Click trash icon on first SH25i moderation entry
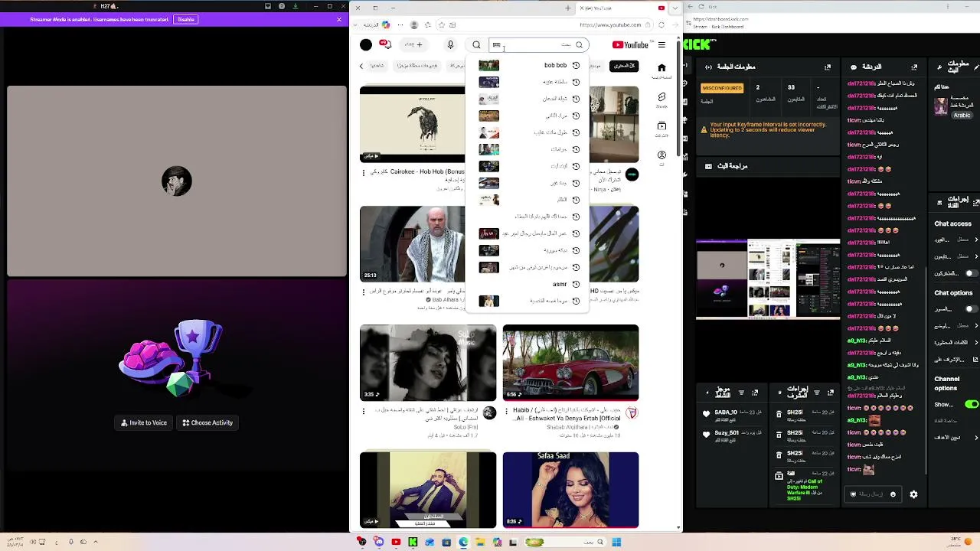This screenshot has height=551, width=980. click(x=779, y=413)
